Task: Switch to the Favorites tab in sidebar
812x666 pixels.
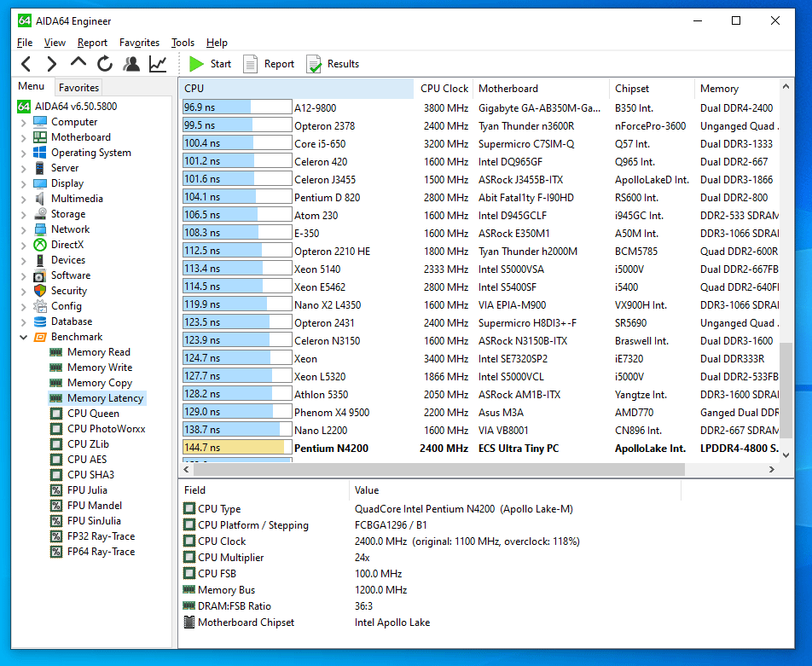Action: [x=78, y=88]
